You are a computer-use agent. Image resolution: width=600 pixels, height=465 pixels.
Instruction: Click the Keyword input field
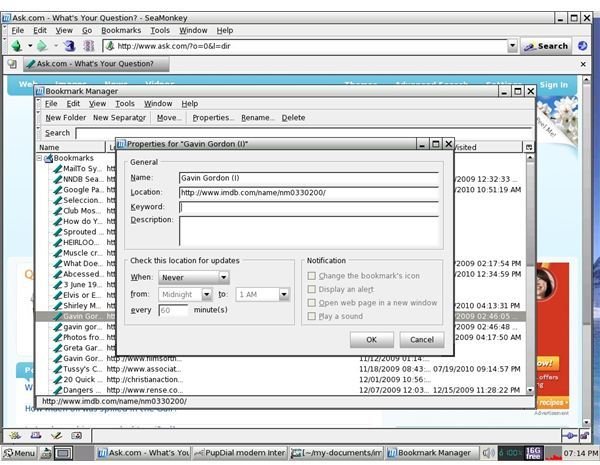308,207
